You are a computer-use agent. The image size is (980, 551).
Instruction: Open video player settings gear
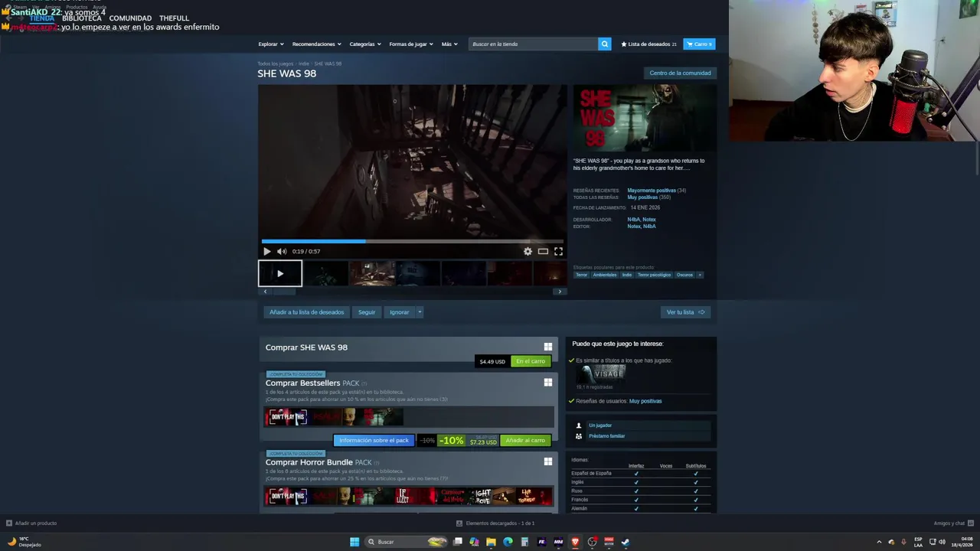pyautogui.click(x=528, y=251)
